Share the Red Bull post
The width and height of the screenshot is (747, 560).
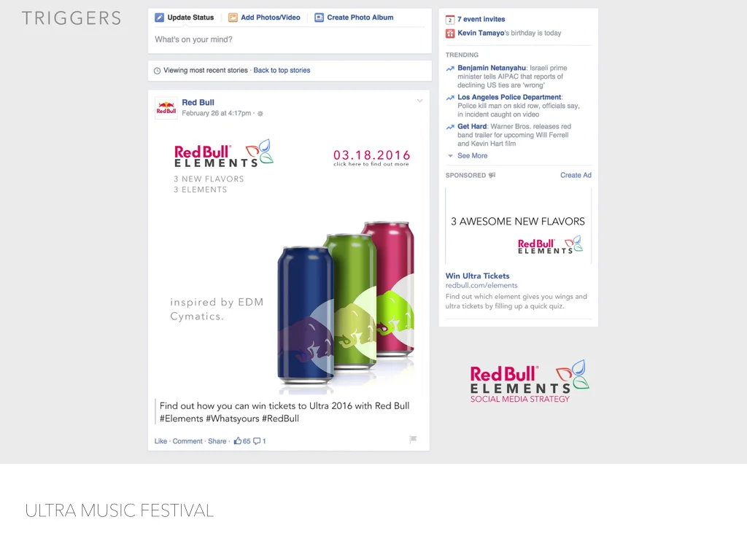tap(217, 441)
